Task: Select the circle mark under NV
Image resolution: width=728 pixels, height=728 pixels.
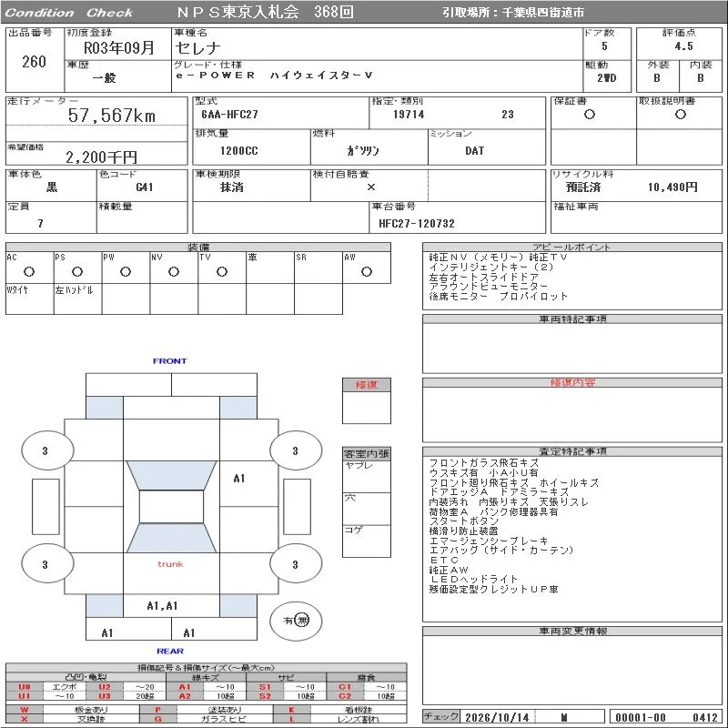Action: [x=174, y=271]
